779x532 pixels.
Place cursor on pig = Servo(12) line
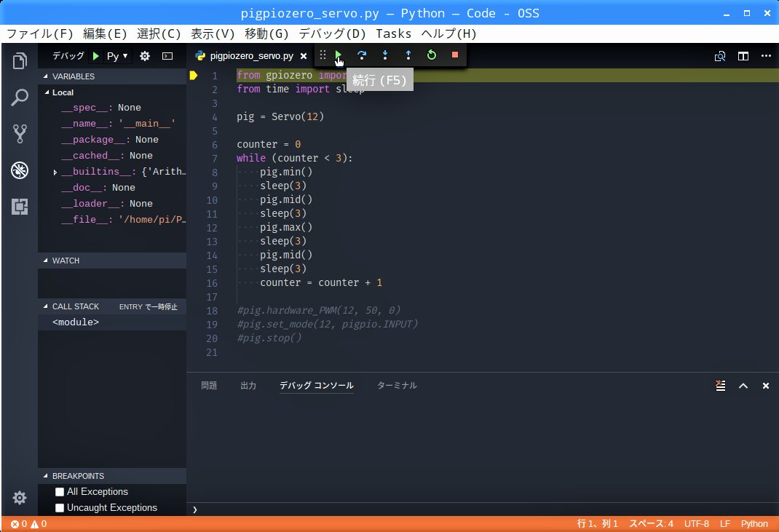coord(280,116)
